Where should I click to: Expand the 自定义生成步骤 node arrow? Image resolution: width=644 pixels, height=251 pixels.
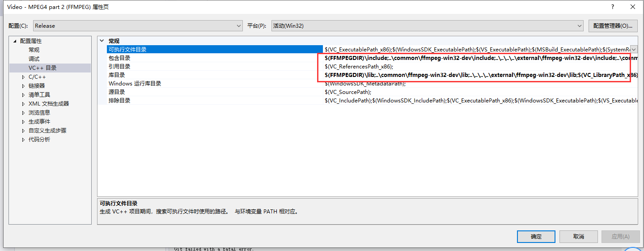point(24,131)
